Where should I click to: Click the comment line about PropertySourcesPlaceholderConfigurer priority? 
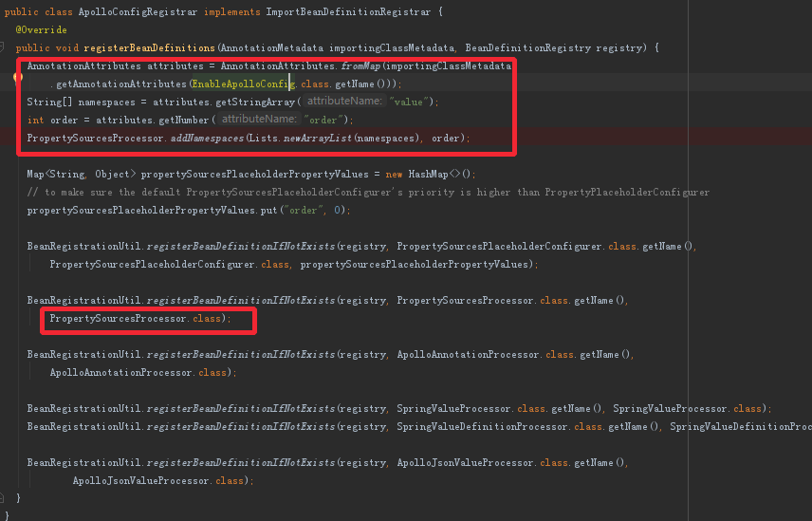(368, 192)
